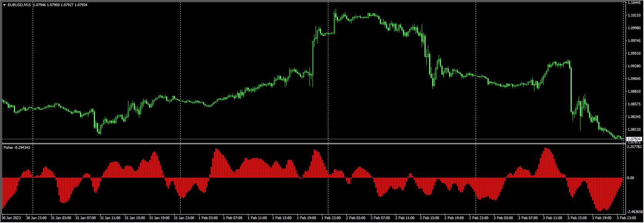Click the 1 Feb 15:00 time label

coord(282,218)
